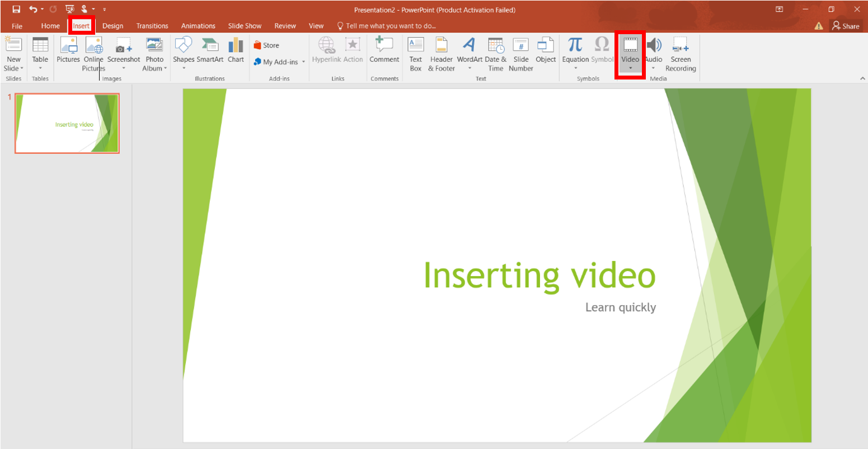Add a New Slide using the slide icon
The image size is (868, 449).
pos(13,46)
